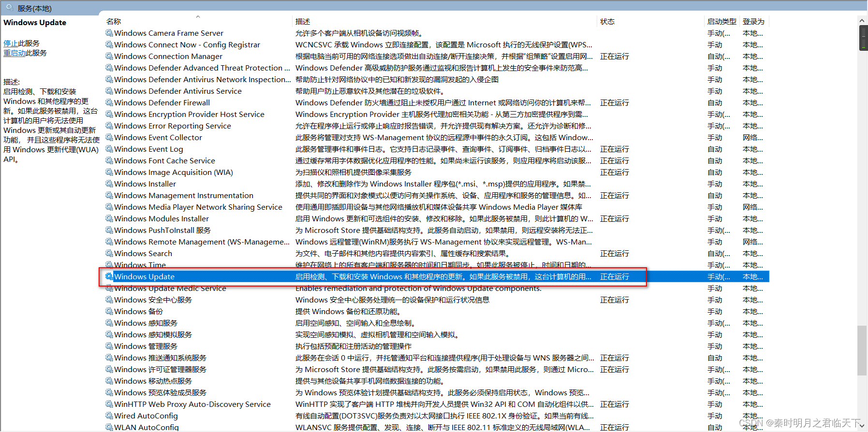This screenshot has width=868, height=432.
Task: Click the 重启动 link to restart the service
Action: [14, 53]
